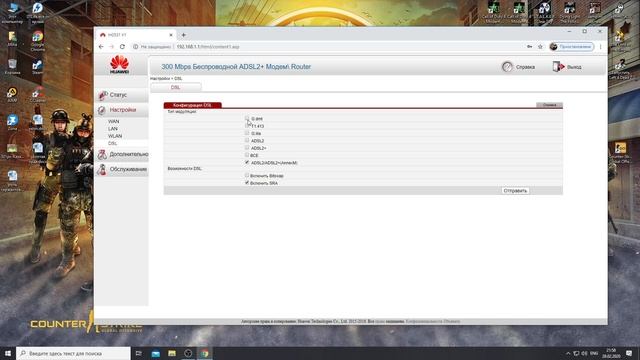Go back with the browser back arrow
The width and height of the screenshot is (640, 360).
101,47
